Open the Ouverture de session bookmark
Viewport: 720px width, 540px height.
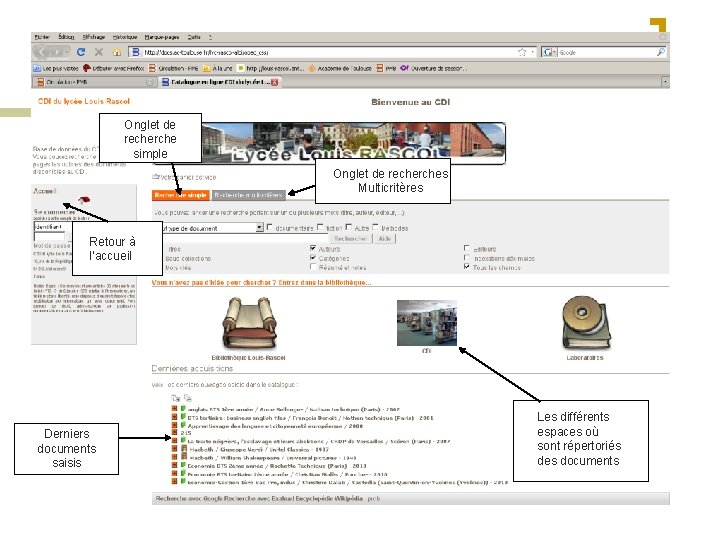click(433, 68)
